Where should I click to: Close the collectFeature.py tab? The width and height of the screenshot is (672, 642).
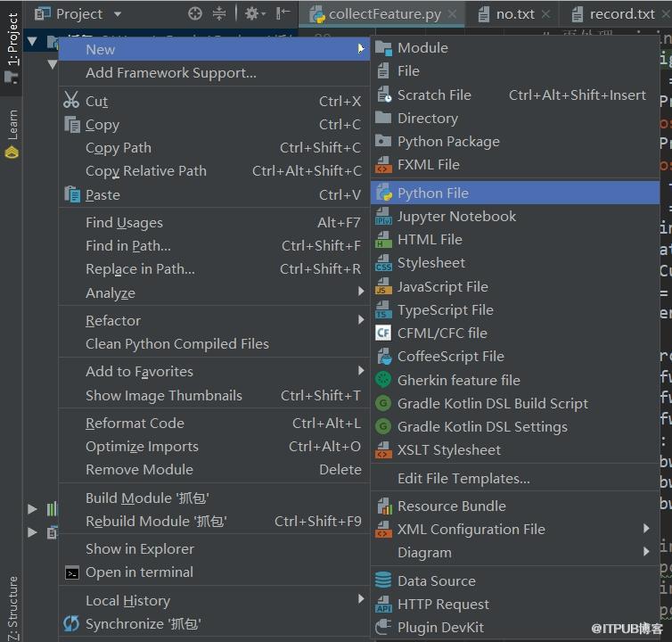pyautogui.click(x=452, y=14)
